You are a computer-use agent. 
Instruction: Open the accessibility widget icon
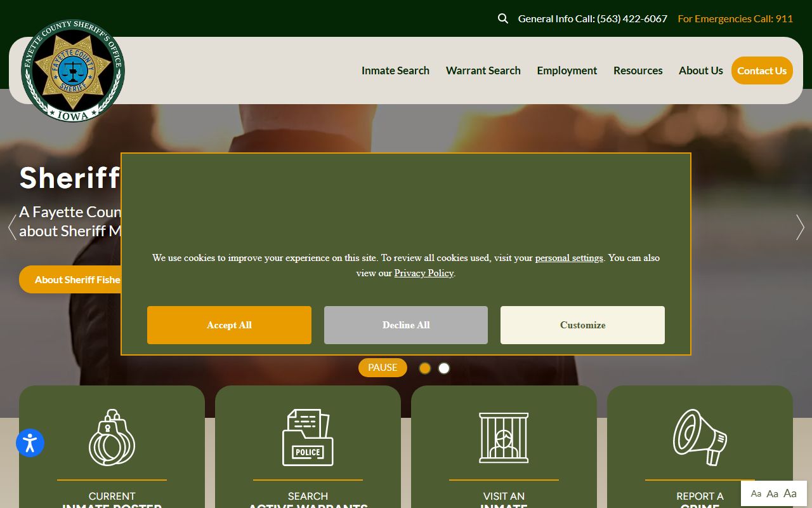click(x=30, y=443)
